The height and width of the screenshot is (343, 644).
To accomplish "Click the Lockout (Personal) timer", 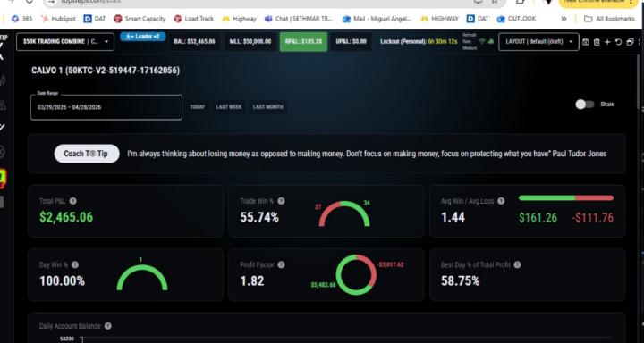I will [419, 41].
